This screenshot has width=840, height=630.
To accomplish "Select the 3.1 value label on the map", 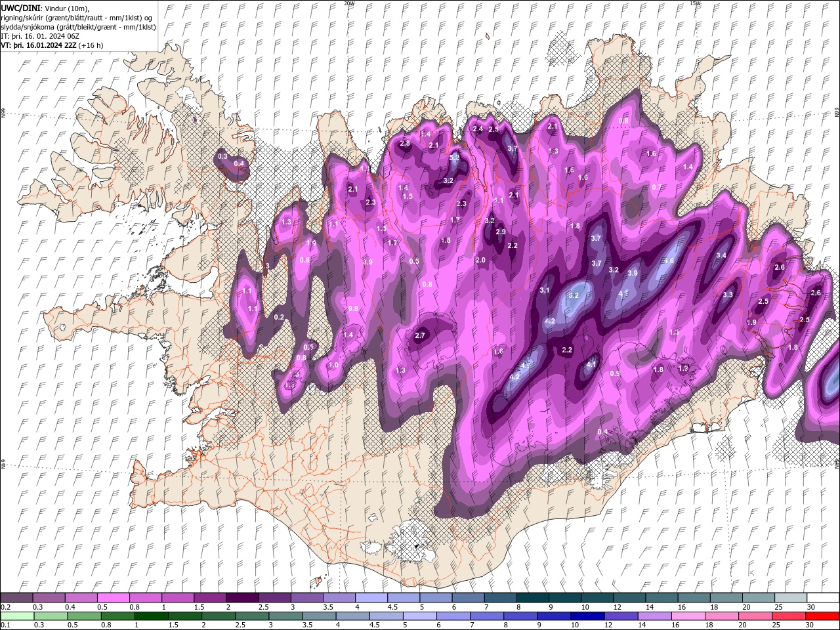I will pos(545,290).
